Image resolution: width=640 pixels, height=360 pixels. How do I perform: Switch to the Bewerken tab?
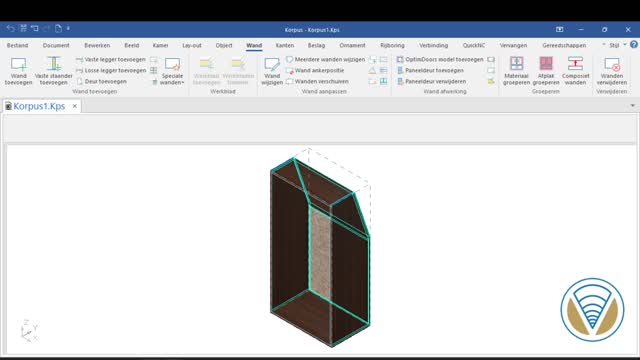(x=97, y=45)
